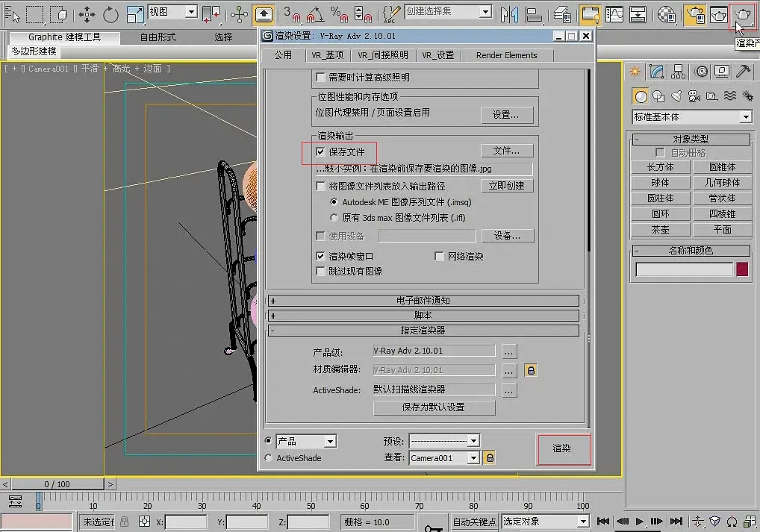Click the 保存为默认设置 button
Screen dimensions: 760x532
point(434,407)
